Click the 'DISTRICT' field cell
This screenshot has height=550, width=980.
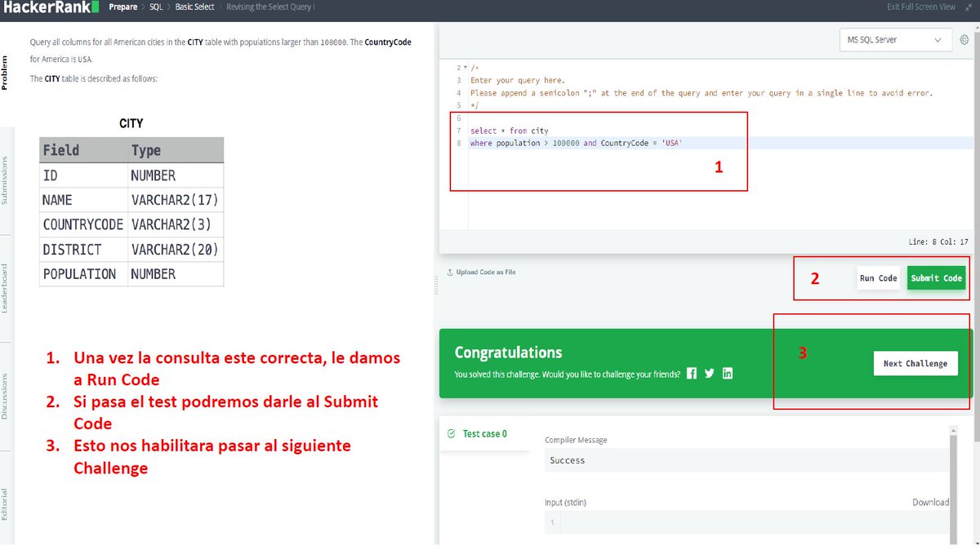click(84, 250)
